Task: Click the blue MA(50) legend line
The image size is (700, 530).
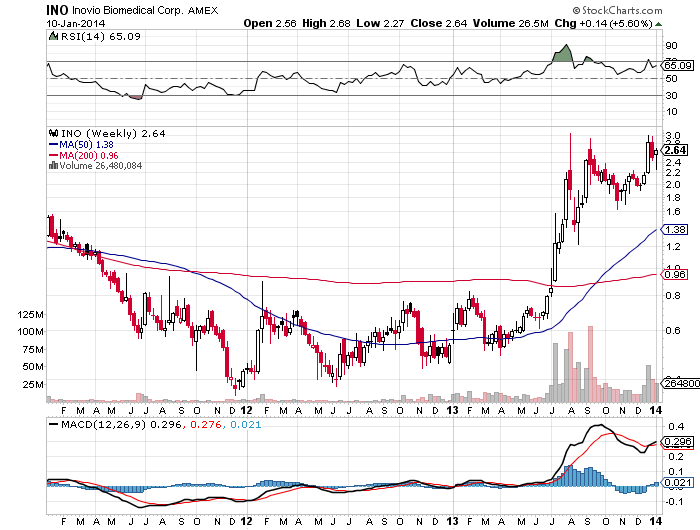Action: [x=54, y=144]
